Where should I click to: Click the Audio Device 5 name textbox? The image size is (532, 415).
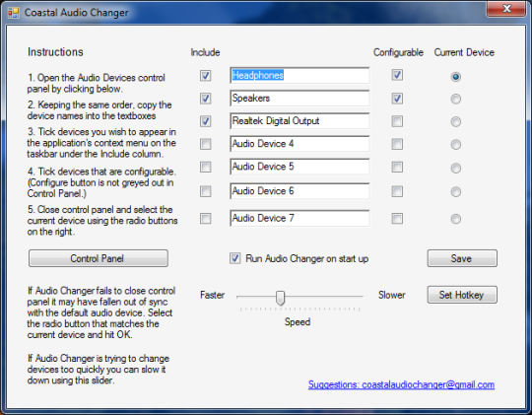(x=299, y=167)
